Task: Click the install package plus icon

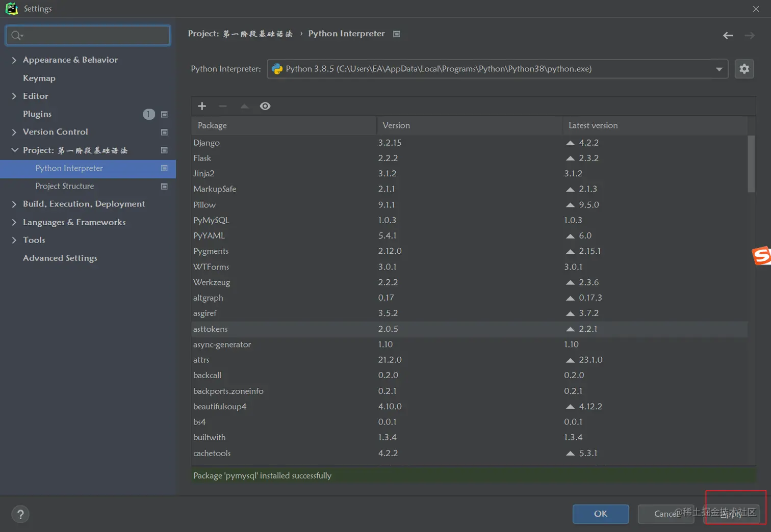Action: (x=202, y=106)
